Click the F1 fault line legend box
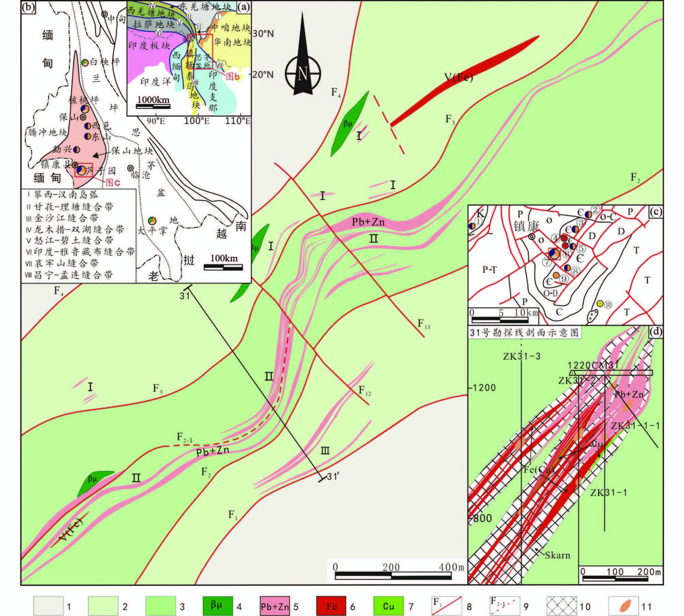Screen dimensions: 684x616 [446, 605]
